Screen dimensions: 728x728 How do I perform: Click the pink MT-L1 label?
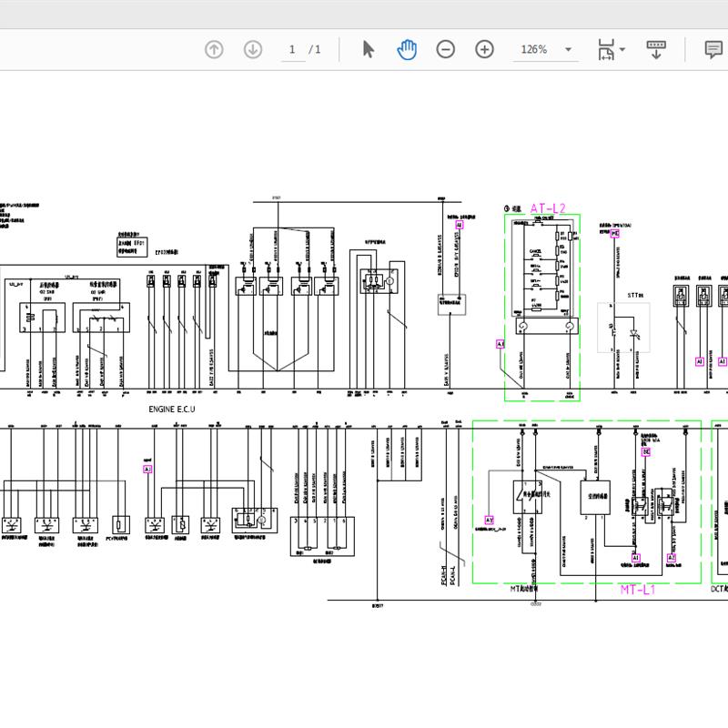pos(638,590)
